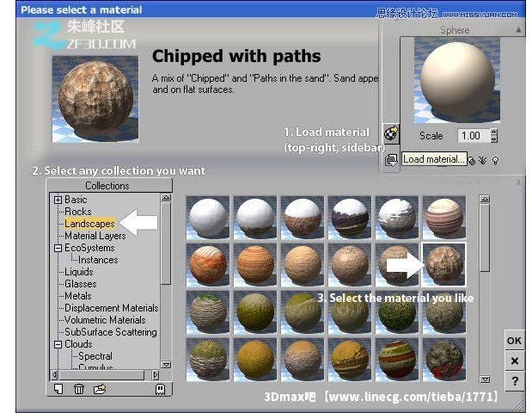Collapse the EcoSystems tree node
This screenshot has width=532, height=413.
click(x=58, y=248)
